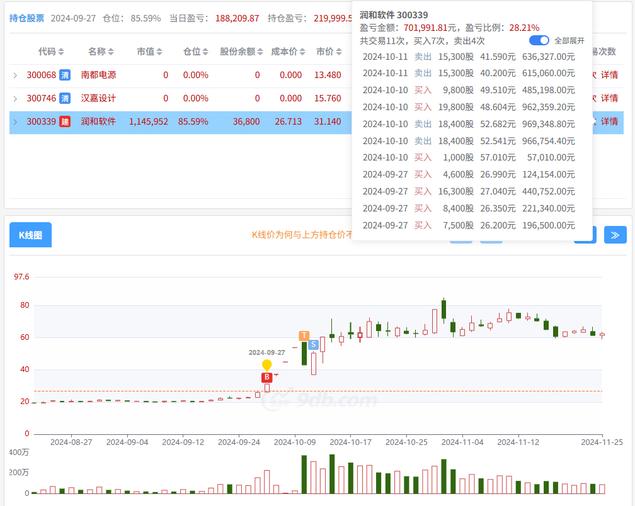The width and height of the screenshot is (635, 506).
Task: Open the K线图 tab
Action: click(x=30, y=235)
